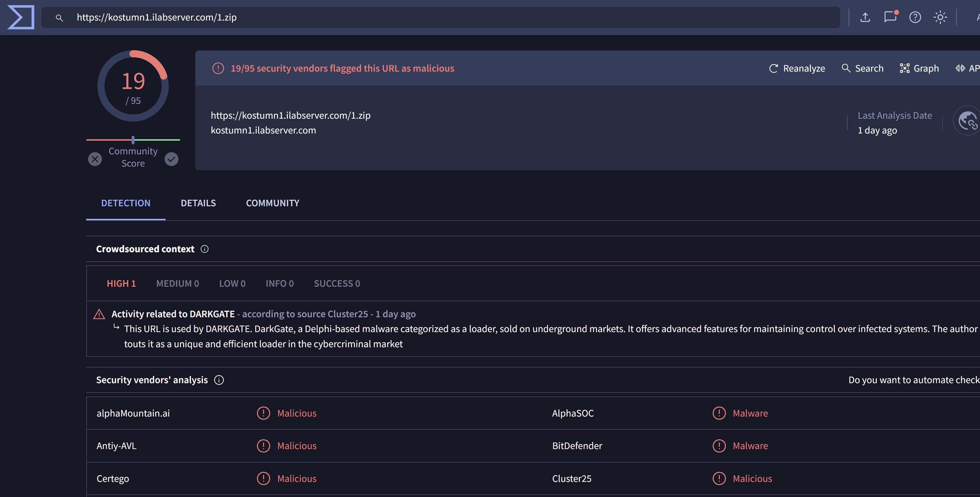Select the HIGH 1 severity tab
Screen dimensions: 980x497
(121, 284)
